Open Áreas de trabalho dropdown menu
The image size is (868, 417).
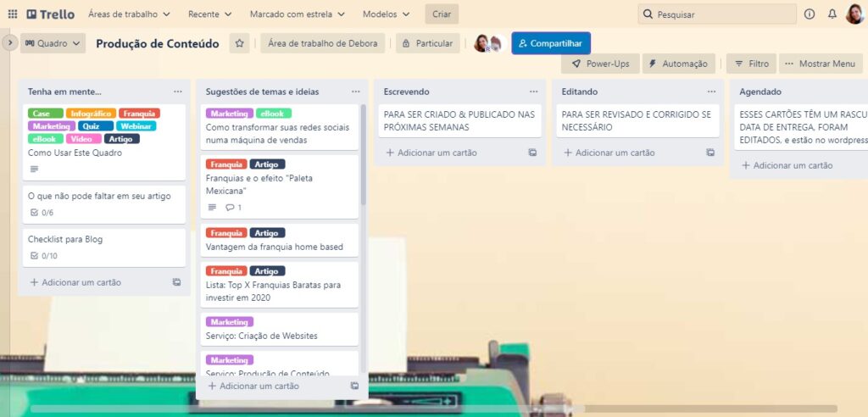129,14
